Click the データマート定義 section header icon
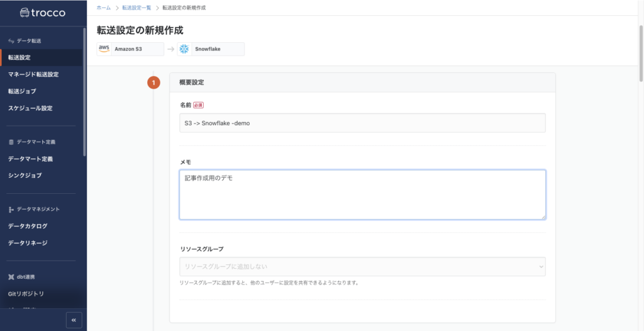644x331 pixels. click(x=11, y=142)
